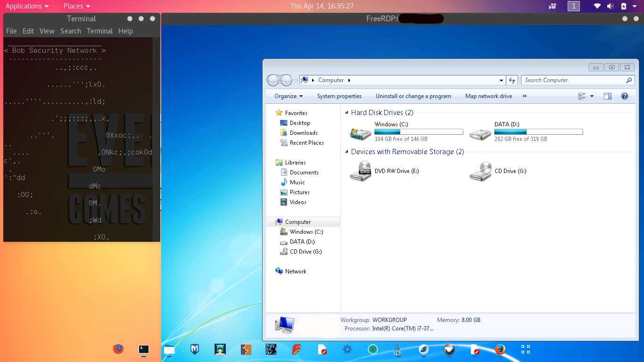The height and width of the screenshot is (362, 644).
Task: Collapse the Hard Disk Drives section
Action: (x=347, y=113)
